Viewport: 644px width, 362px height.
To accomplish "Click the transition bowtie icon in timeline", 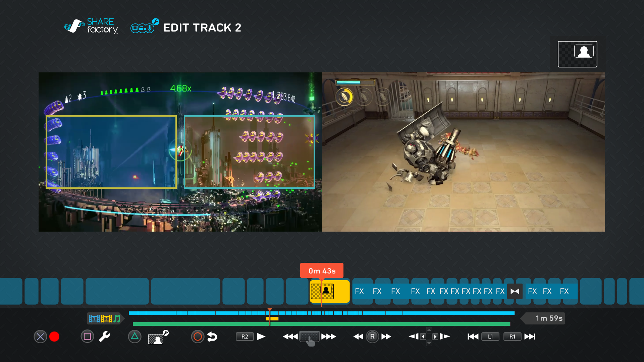I will [515, 291].
